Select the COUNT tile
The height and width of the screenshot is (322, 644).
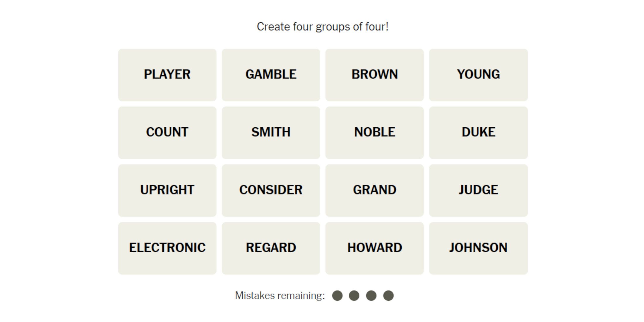[x=166, y=131]
